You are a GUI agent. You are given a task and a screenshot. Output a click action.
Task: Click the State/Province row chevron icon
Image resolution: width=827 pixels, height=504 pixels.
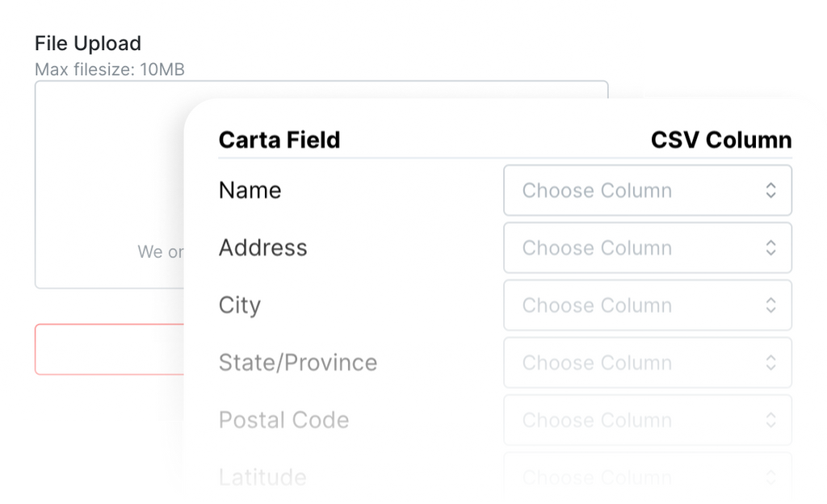point(771,363)
